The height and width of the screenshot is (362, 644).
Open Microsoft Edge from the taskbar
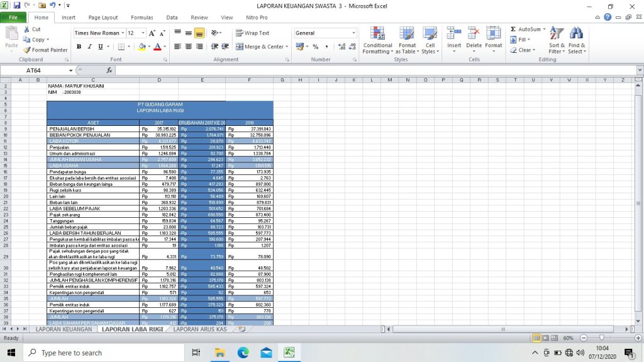[243, 353]
